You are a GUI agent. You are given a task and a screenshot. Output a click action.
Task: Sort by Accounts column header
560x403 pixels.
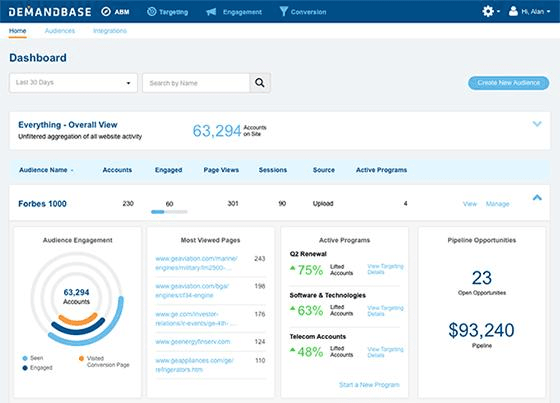click(117, 170)
